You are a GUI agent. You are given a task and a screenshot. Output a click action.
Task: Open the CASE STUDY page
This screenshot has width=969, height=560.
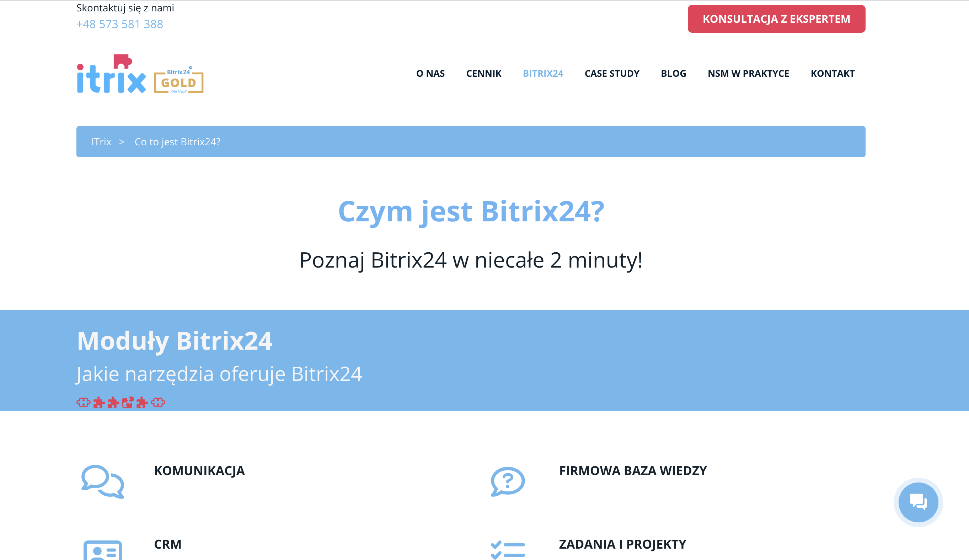(x=611, y=74)
